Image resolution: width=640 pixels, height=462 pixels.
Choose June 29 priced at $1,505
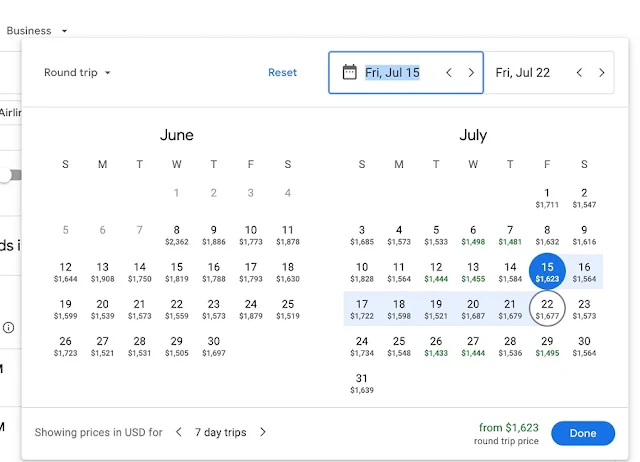pyautogui.click(x=176, y=345)
